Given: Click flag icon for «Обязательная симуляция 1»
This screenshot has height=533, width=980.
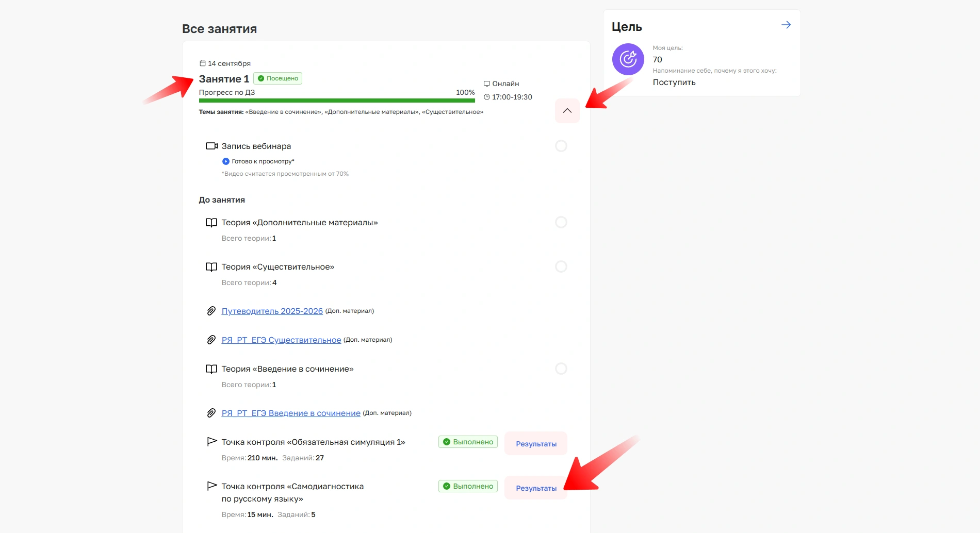Looking at the screenshot, I should (x=211, y=442).
